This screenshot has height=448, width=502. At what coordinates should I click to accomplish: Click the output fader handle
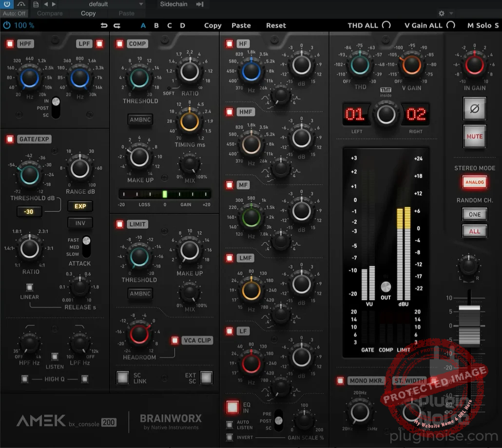click(469, 325)
